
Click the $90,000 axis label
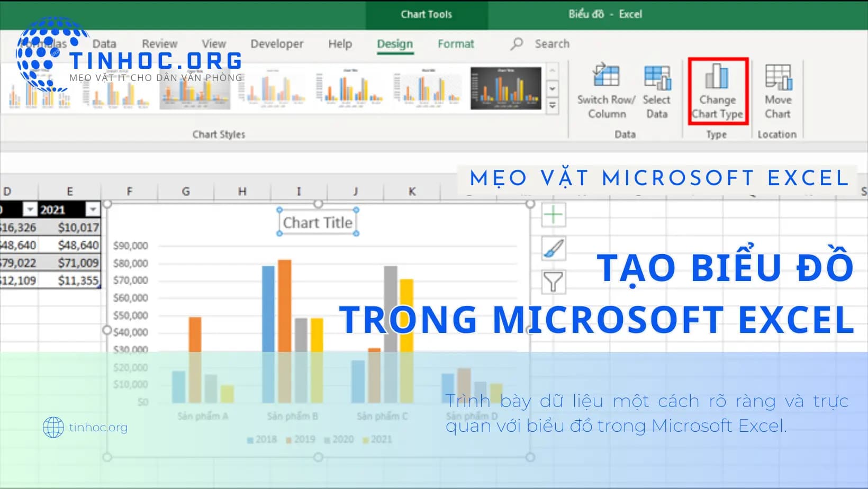coord(130,246)
